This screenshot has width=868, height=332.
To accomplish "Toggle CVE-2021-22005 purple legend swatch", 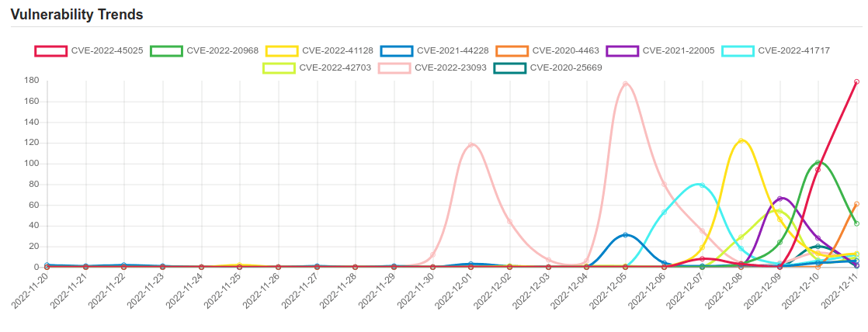I will click(623, 51).
